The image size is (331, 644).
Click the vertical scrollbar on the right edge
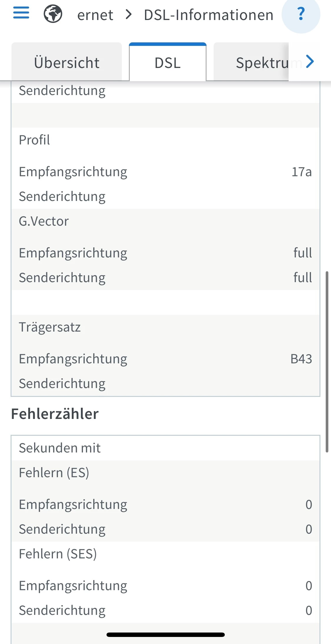point(327,361)
